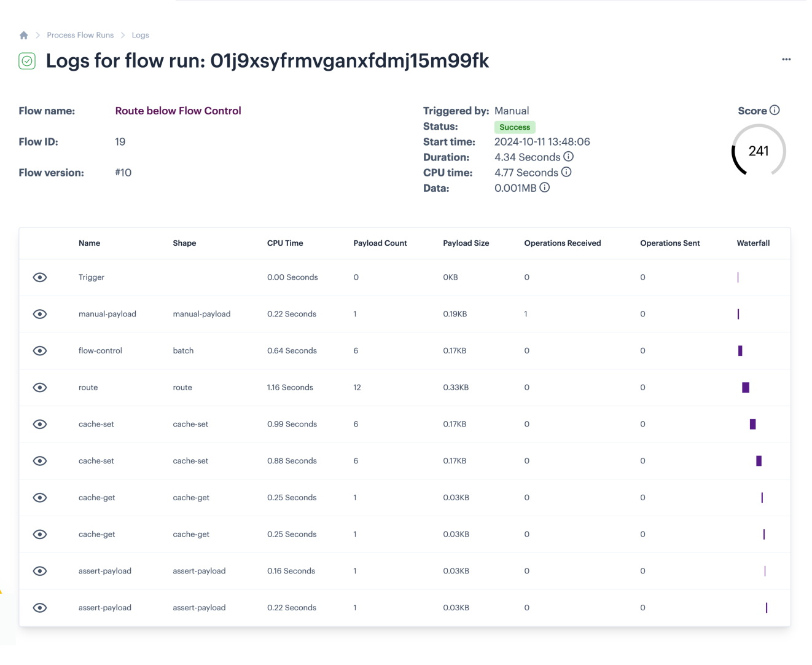Open the three-dot options menu

point(786,60)
